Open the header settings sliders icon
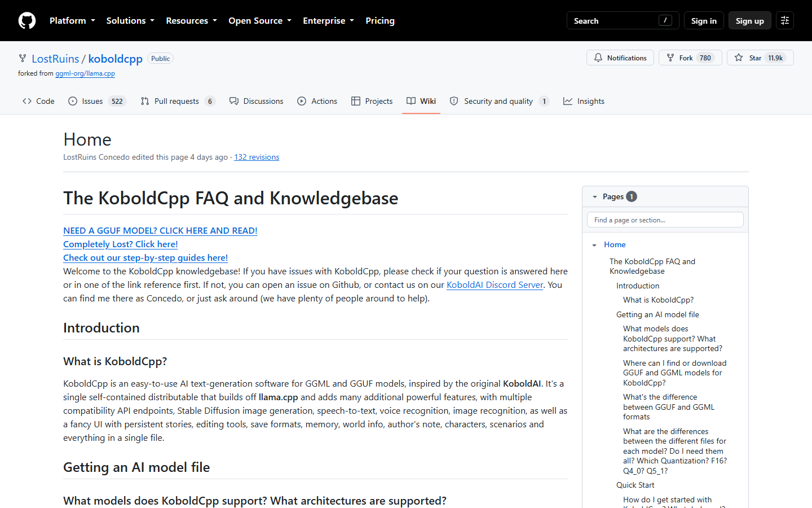This screenshot has height=508, width=812. [785, 21]
